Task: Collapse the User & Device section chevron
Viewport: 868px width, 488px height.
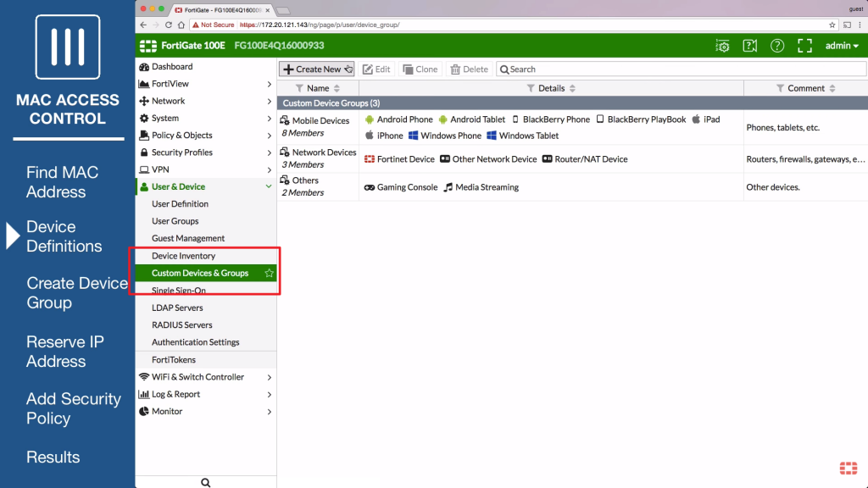Action: click(x=269, y=187)
